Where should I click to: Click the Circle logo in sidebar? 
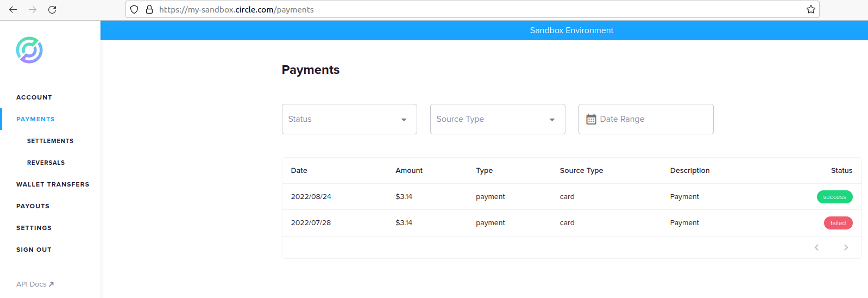click(29, 50)
